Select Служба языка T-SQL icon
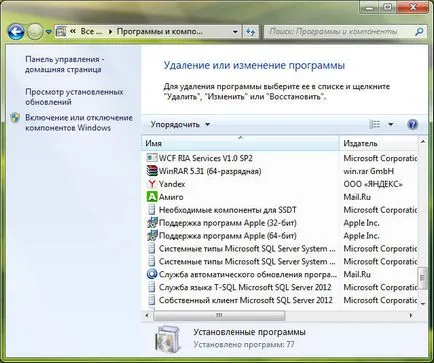The height and width of the screenshot is (363, 434). (x=152, y=287)
